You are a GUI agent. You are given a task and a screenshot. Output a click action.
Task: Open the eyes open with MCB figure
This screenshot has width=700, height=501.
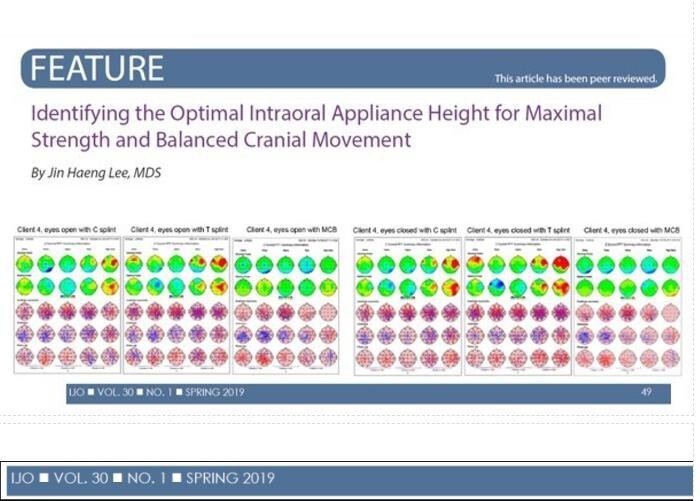pyautogui.click(x=286, y=306)
